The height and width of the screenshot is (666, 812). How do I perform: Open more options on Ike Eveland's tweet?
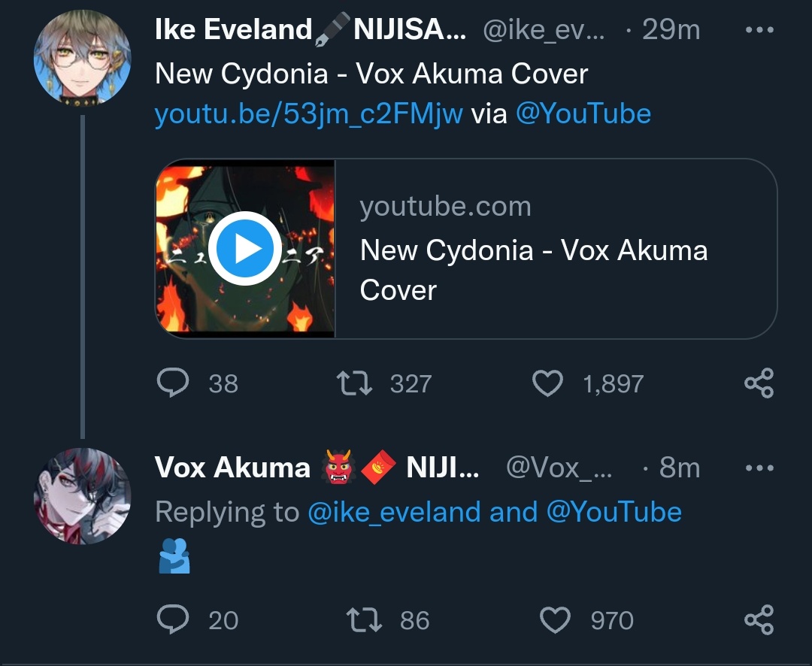click(x=759, y=30)
